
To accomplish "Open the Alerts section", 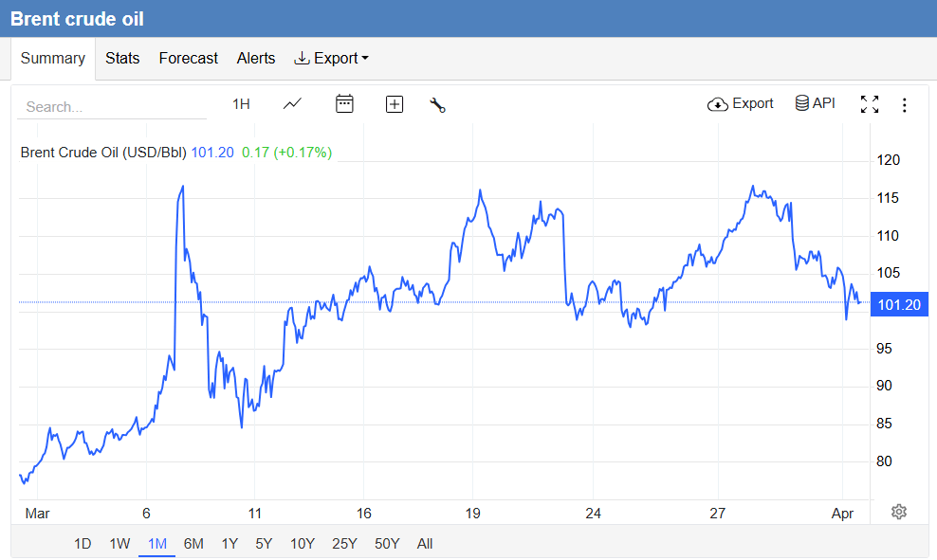I will point(255,58).
